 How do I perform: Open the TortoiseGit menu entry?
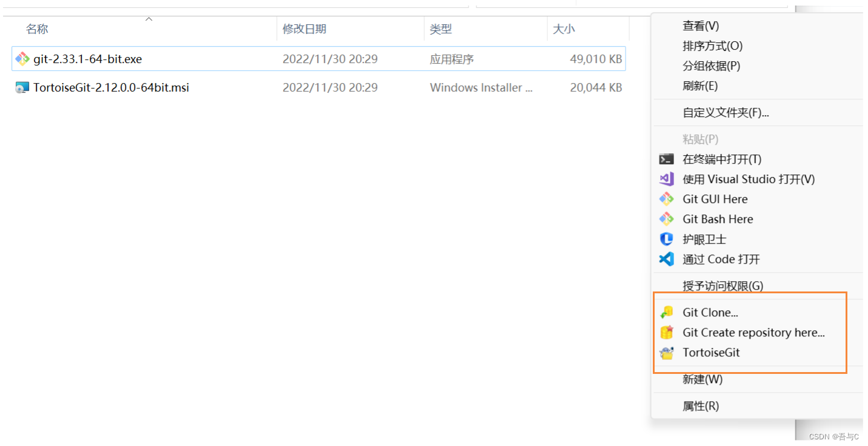(x=710, y=353)
